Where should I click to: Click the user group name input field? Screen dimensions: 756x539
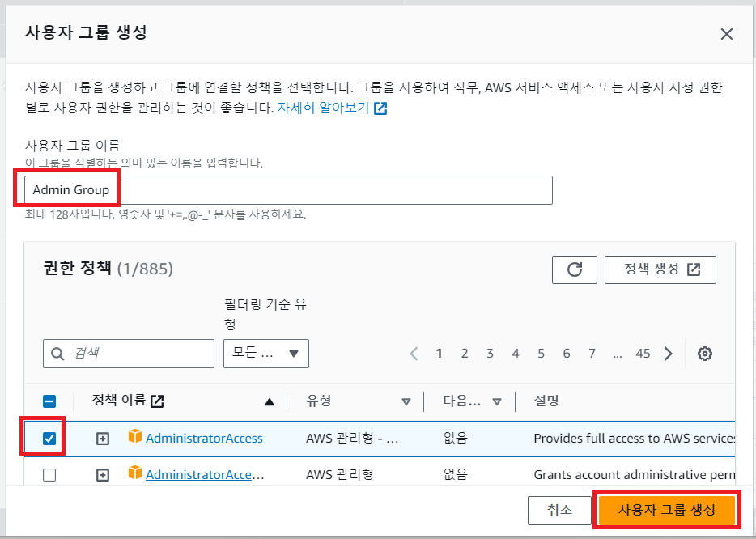click(x=288, y=190)
